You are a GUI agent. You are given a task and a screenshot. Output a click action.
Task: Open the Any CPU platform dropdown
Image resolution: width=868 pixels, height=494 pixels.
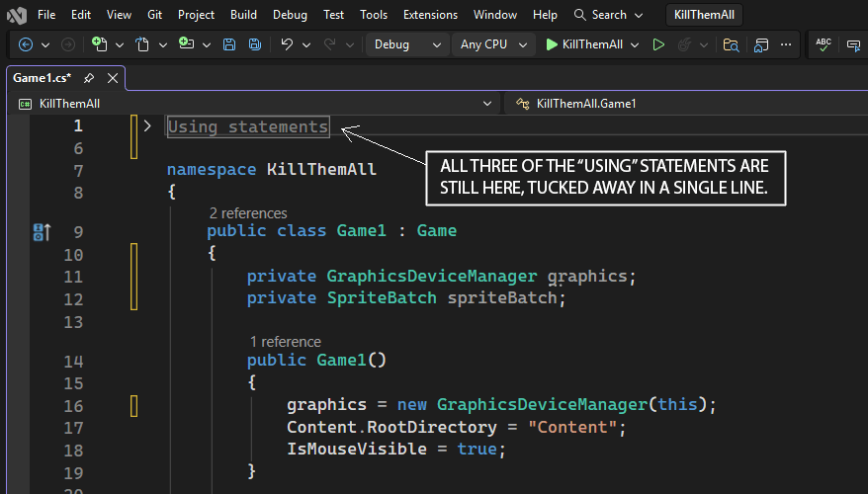click(494, 44)
